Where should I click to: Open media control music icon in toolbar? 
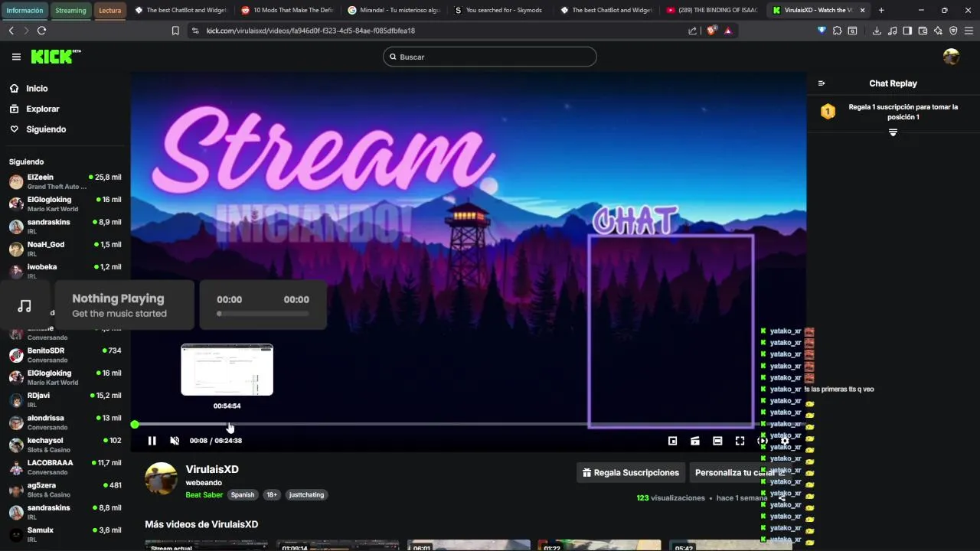pyautogui.click(x=892, y=31)
